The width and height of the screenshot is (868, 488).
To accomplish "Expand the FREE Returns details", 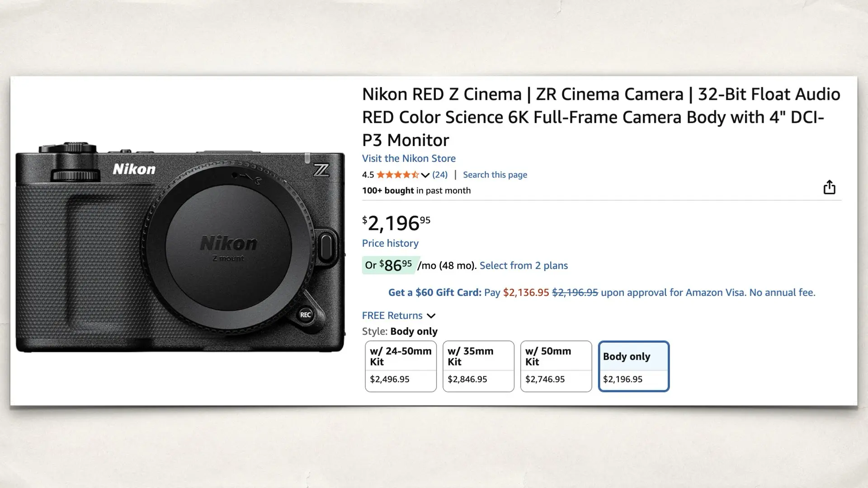I will (431, 315).
